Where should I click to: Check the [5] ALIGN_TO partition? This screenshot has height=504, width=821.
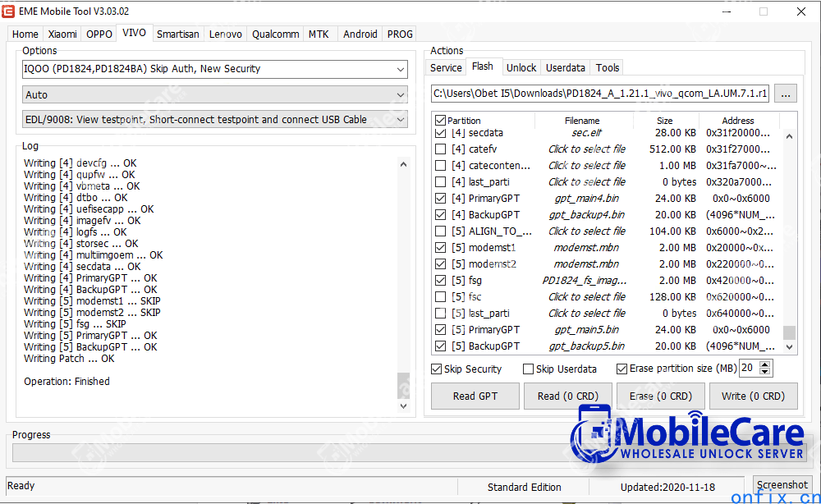pos(440,231)
